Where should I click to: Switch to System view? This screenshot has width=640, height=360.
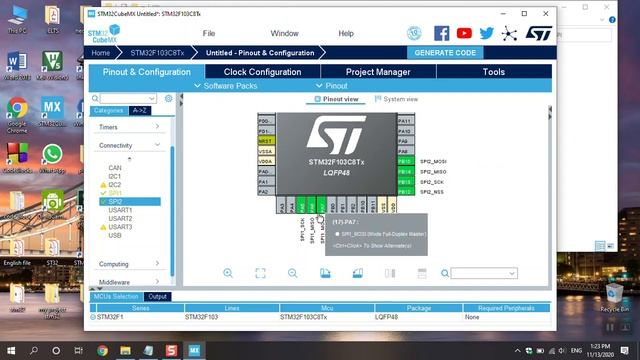[x=396, y=99]
